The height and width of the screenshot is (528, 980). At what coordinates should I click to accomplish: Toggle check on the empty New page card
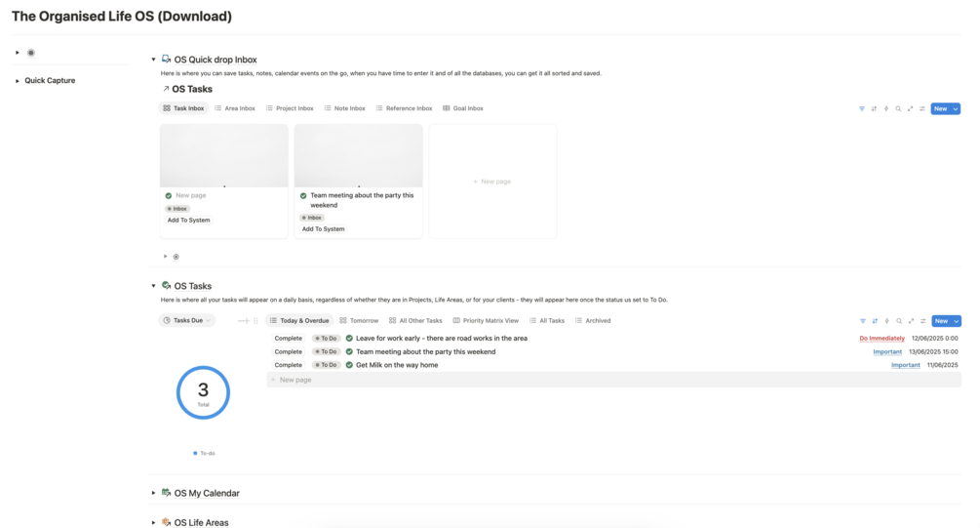coord(168,196)
